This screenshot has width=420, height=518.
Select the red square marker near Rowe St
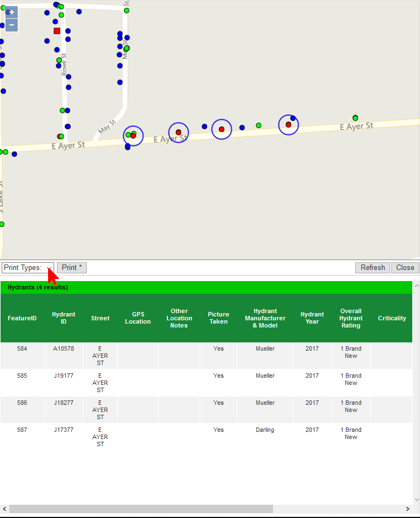(x=57, y=31)
